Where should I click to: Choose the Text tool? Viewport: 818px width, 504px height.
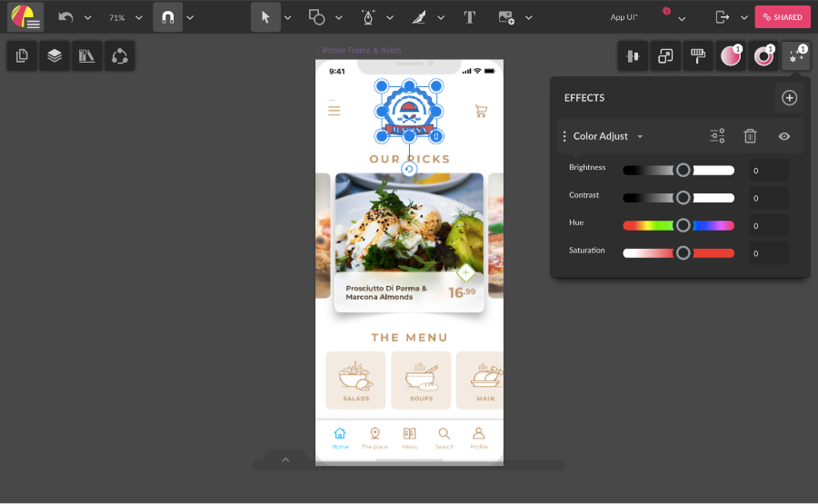point(469,17)
